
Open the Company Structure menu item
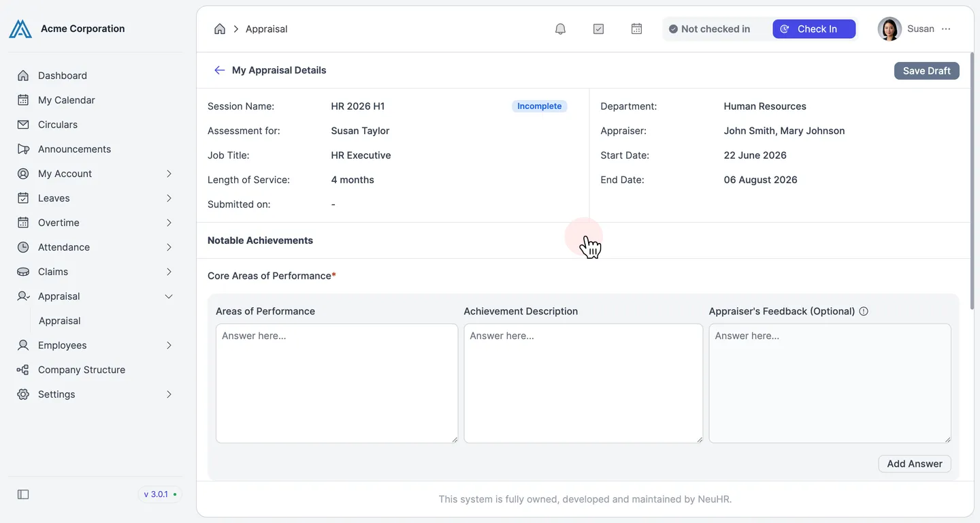(x=95, y=370)
